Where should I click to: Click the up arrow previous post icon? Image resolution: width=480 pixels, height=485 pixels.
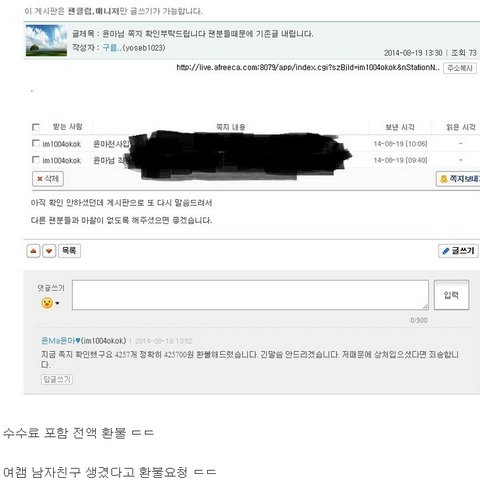click(x=33, y=251)
